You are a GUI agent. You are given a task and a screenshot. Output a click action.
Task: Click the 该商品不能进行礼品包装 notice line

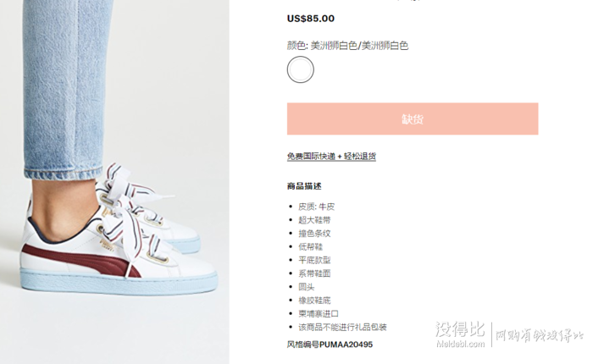point(342,327)
